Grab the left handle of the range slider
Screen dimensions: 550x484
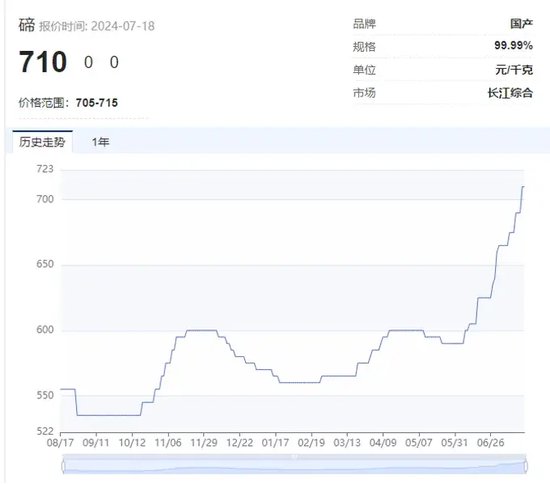(x=63, y=466)
